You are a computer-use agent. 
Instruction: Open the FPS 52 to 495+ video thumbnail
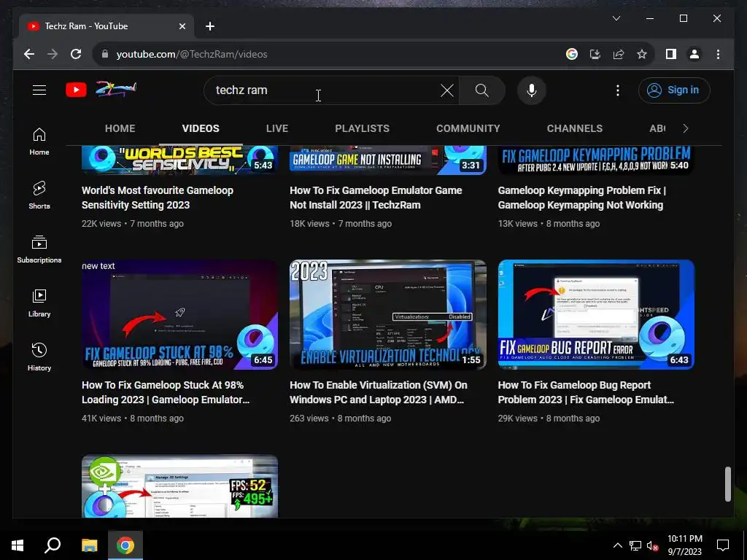179,486
